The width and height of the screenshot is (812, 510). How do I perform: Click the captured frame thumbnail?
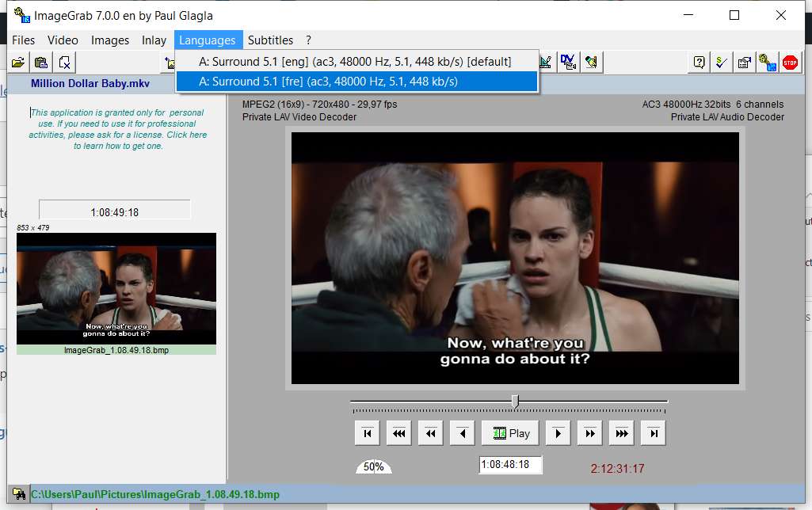tap(116, 288)
